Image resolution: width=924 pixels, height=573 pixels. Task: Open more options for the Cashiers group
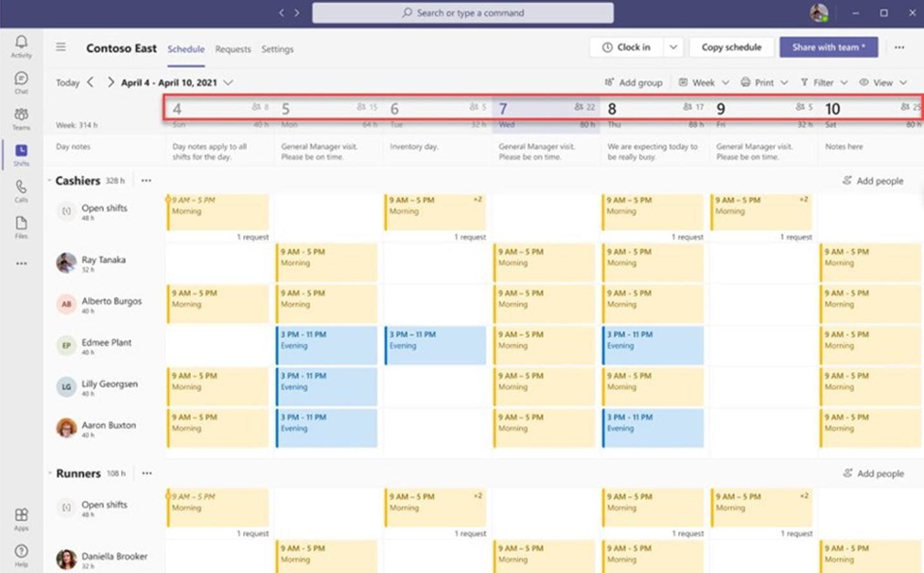(x=146, y=181)
